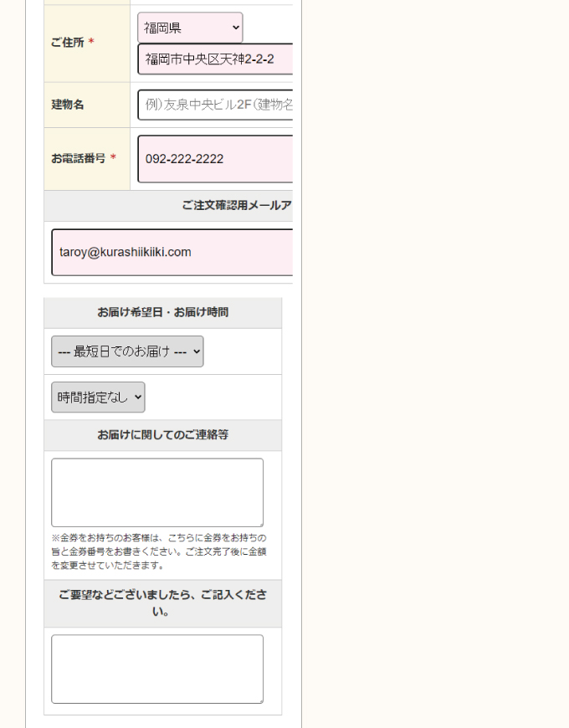Click the phone number field 092-222-2222
569x728 pixels.
(x=215, y=159)
